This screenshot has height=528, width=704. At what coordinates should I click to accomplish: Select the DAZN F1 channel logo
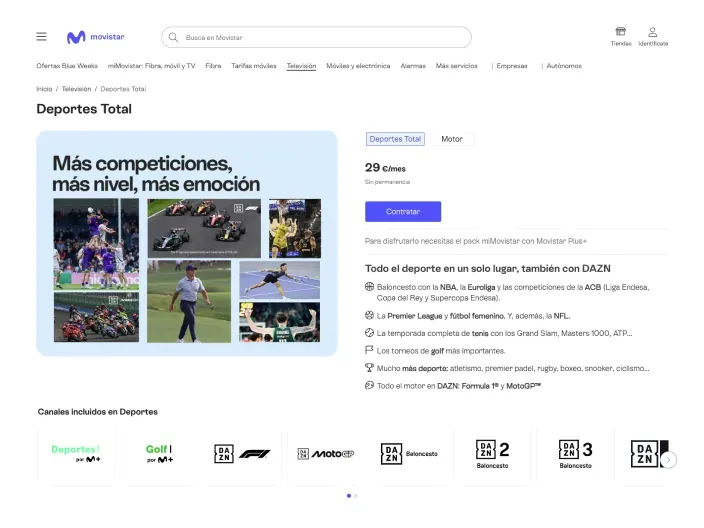coord(242,454)
